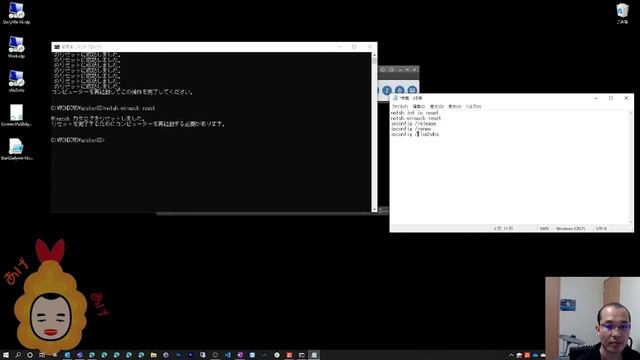Open the StartDaily desktop file icon
The height and width of the screenshot is (360, 640).
click(x=16, y=149)
